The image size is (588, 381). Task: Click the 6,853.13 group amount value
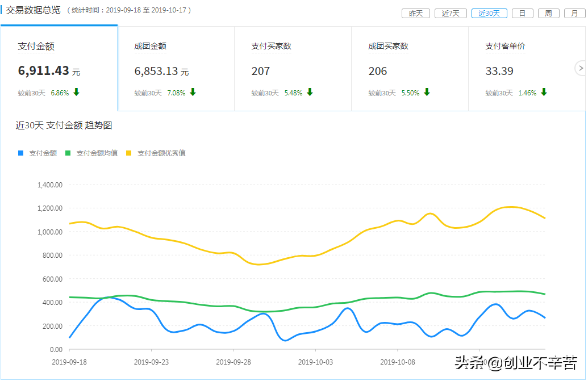point(157,71)
